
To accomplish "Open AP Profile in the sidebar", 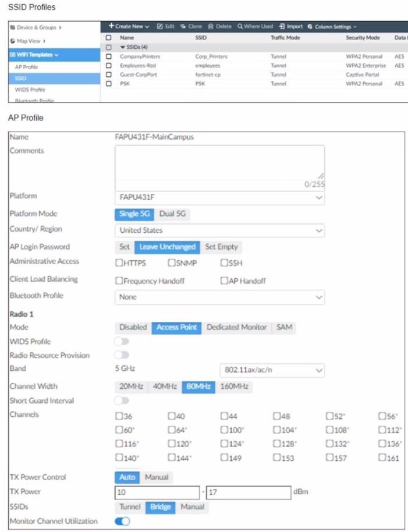I will [26, 67].
